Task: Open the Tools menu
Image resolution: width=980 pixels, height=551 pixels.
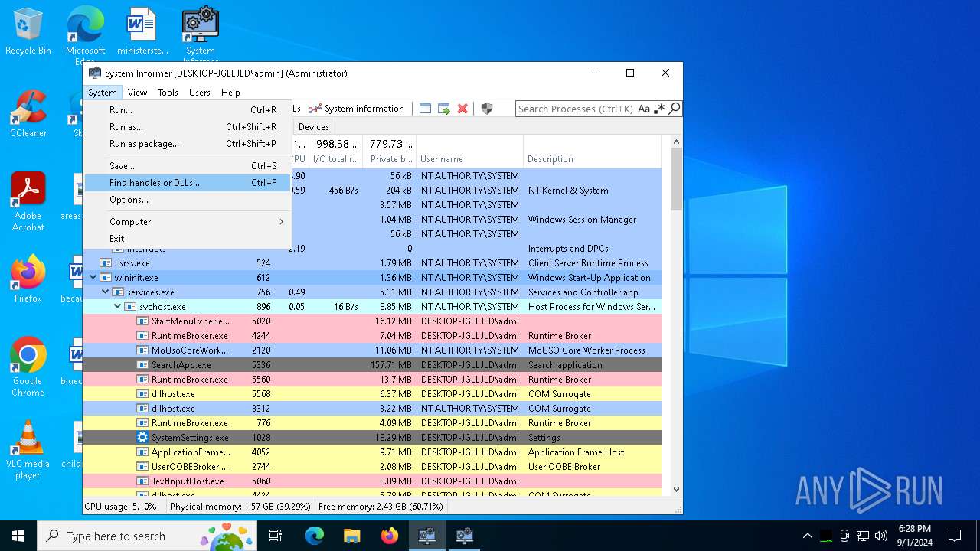Action: (x=168, y=93)
